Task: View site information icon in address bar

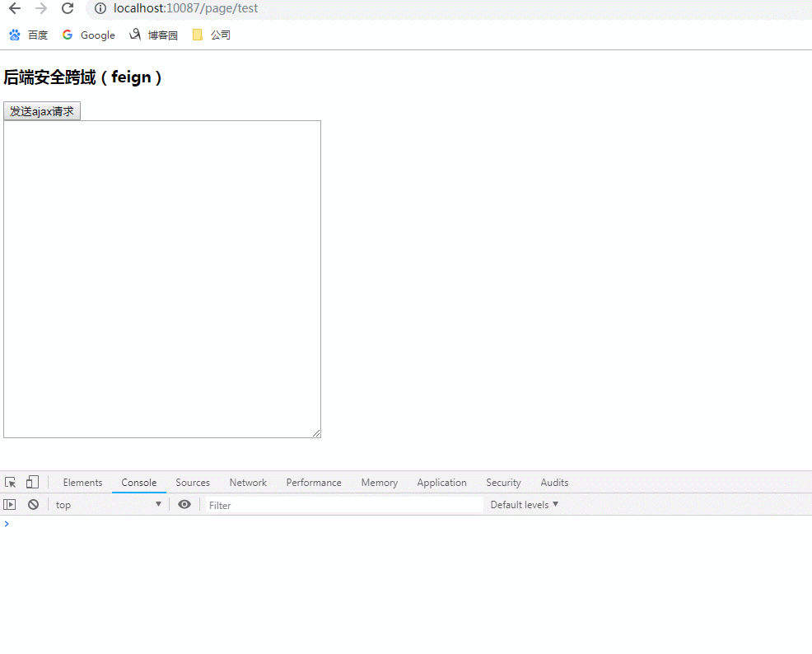Action: pyautogui.click(x=100, y=8)
